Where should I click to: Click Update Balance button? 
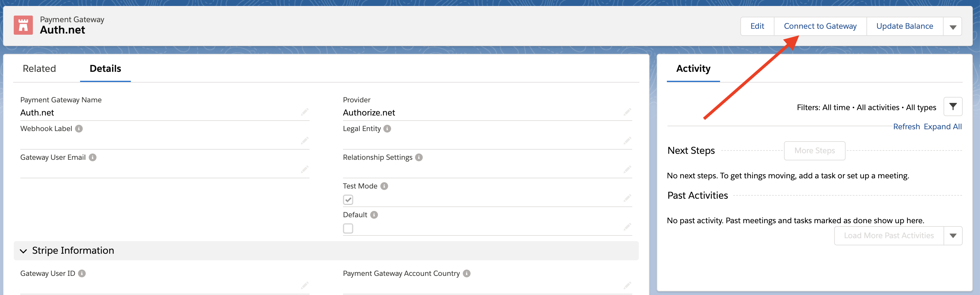905,26
